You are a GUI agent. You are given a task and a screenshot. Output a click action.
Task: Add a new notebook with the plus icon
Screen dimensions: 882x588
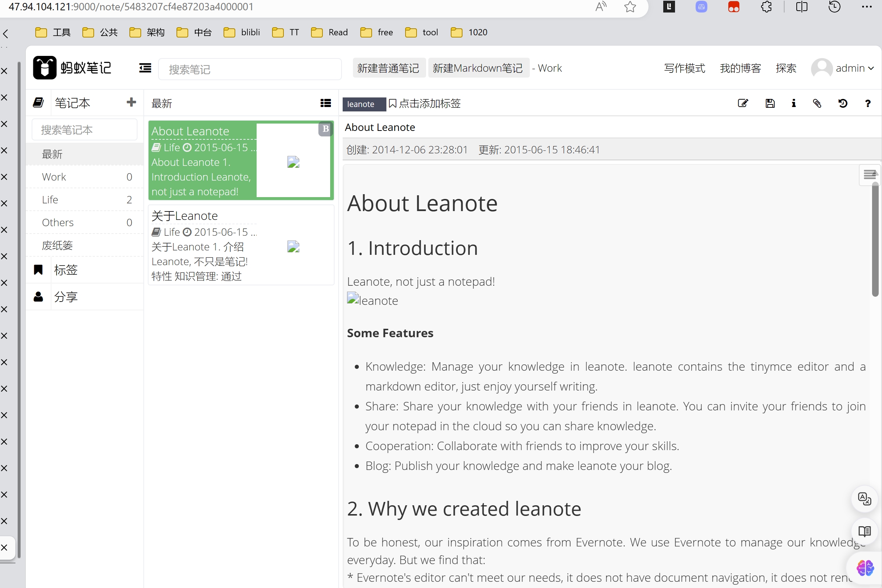tap(131, 102)
